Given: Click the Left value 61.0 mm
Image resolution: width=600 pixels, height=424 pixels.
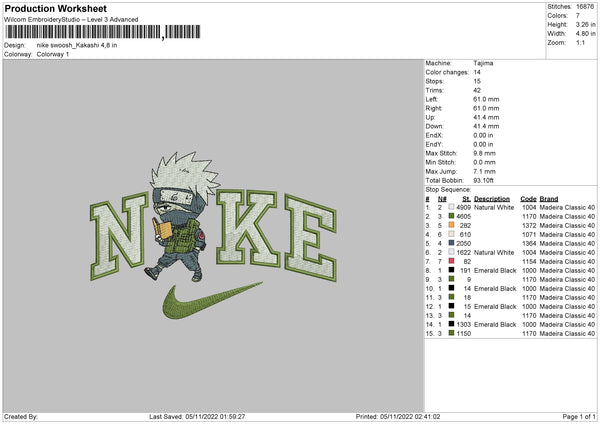Looking at the screenshot, I should 486,99.
